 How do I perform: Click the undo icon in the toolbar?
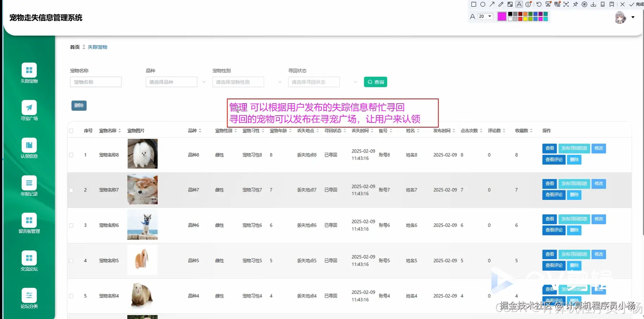tap(538, 4)
